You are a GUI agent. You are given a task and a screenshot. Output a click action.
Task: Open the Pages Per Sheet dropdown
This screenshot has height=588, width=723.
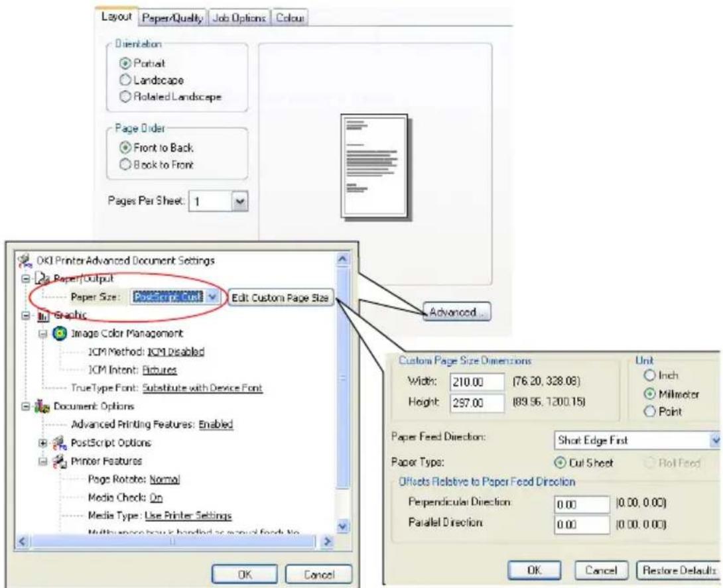pyautogui.click(x=239, y=202)
